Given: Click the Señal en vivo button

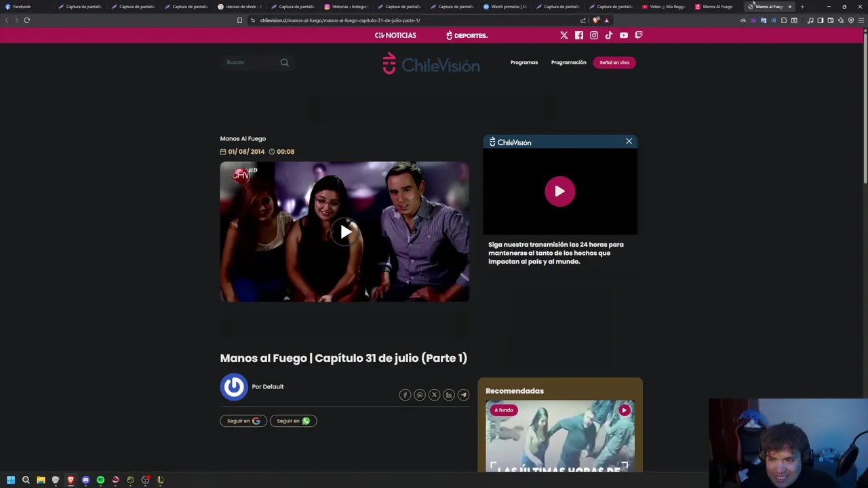Looking at the screenshot, I should (x=614, y=62).
